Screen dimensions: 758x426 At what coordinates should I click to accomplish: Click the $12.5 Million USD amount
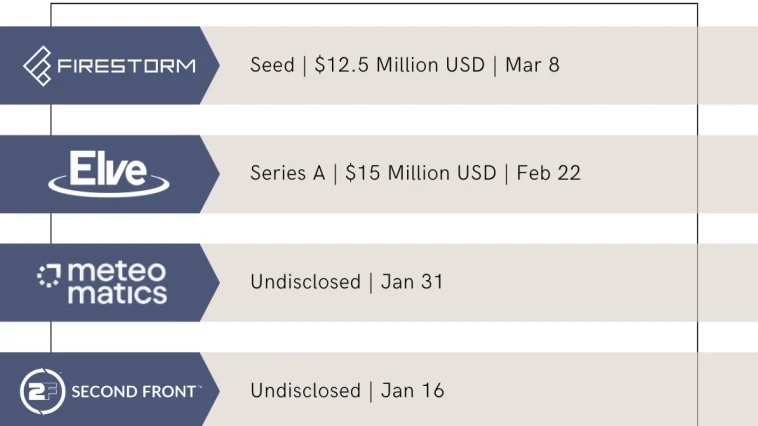(400, 65)
